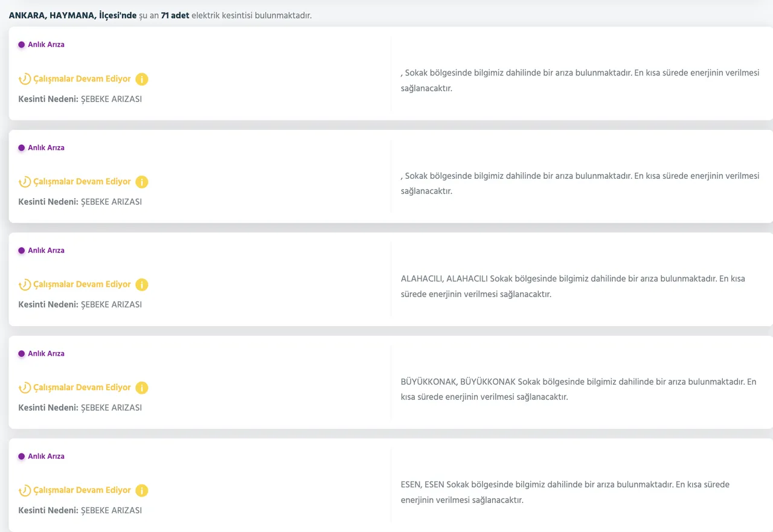Open the info icon in the topmost outage card

tap(142, 79)
